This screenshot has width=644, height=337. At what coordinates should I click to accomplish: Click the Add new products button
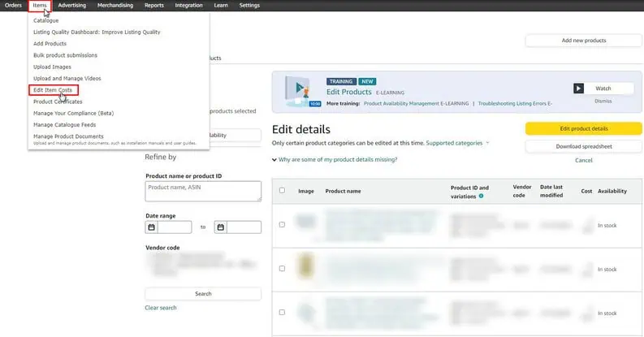point(584,41)
